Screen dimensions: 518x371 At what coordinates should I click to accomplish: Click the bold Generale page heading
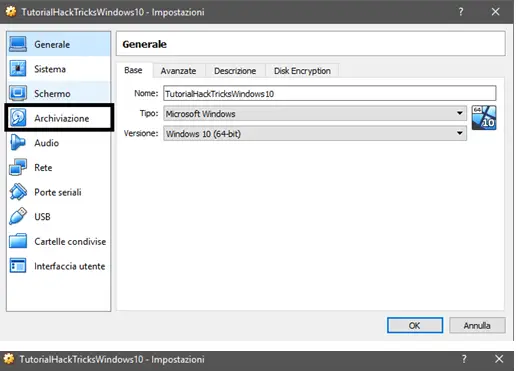pos(144,44)
